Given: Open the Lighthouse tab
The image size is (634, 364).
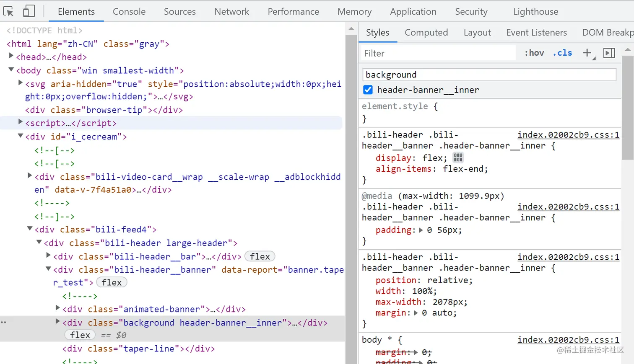Looking at the screenshot, I should (x=536, y=12).
